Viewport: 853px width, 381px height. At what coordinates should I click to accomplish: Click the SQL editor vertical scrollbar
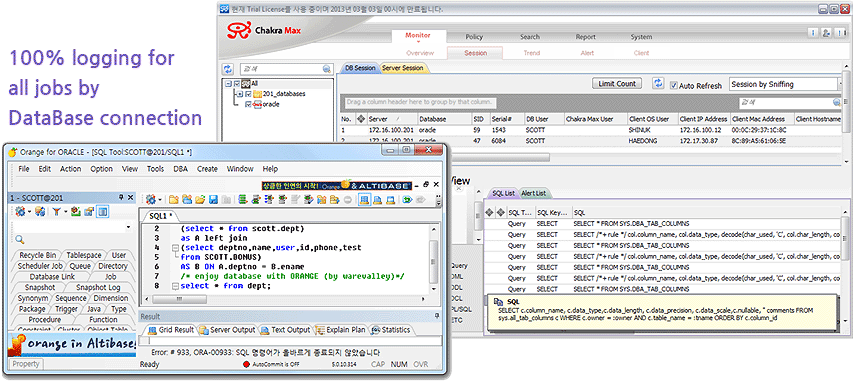[434, 261]
